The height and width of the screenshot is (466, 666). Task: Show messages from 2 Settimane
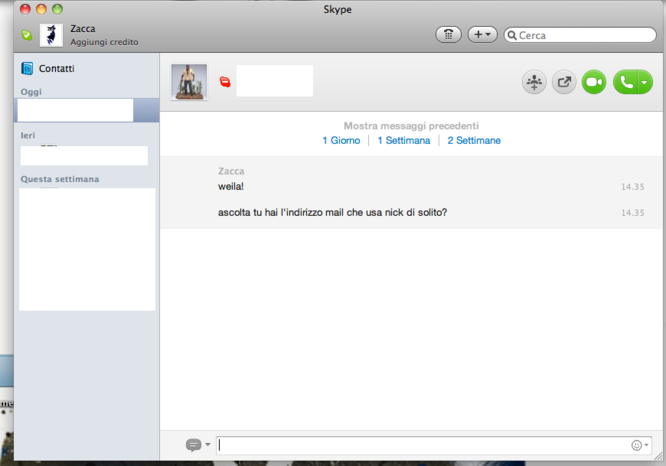pyautogui.click(x=474, y=141)
